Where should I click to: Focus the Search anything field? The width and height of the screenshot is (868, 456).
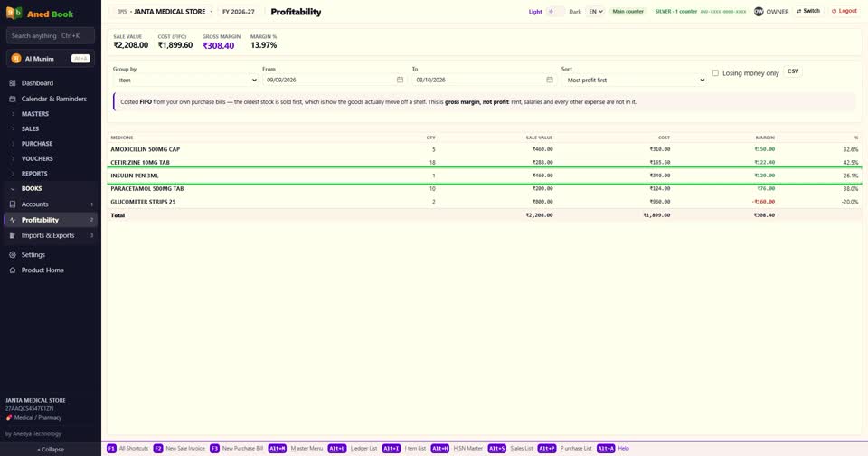(x=51, y=36)
